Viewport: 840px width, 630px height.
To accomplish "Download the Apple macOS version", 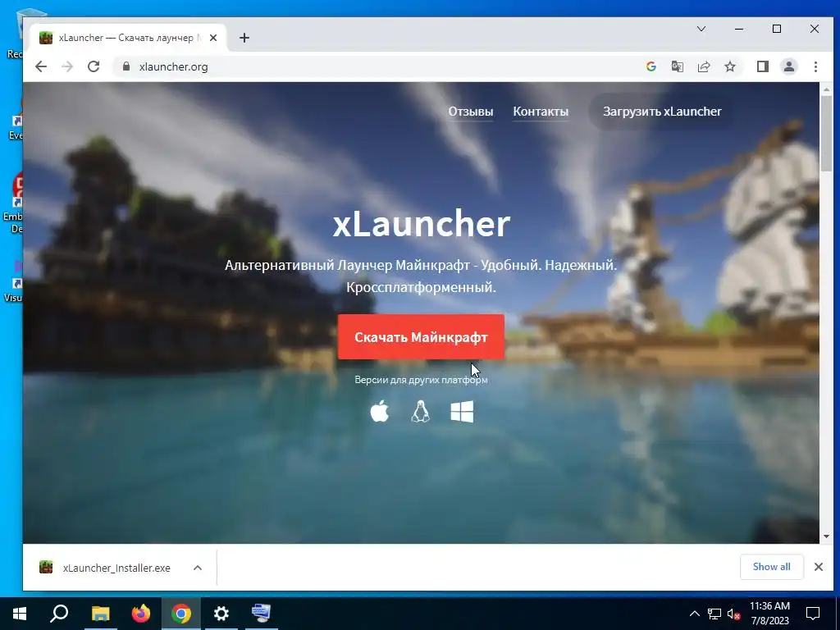I will pyautogui.click(x=379, y=412).
